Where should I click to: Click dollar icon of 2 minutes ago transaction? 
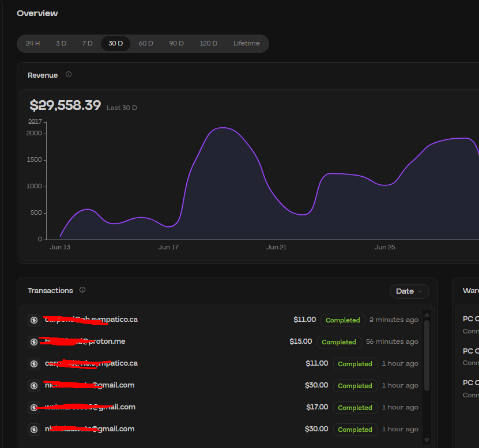pyautogui.click(x=34, y=320)
